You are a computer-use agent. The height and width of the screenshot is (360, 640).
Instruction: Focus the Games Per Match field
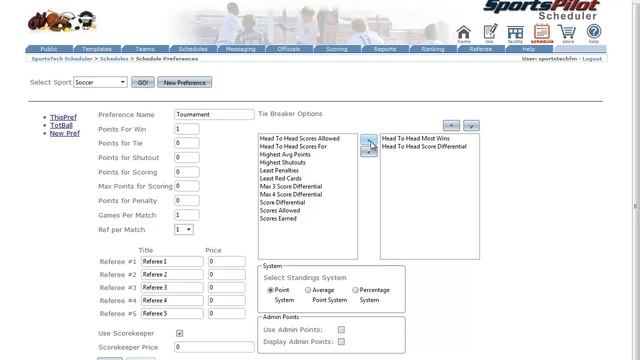pos(187,215)
